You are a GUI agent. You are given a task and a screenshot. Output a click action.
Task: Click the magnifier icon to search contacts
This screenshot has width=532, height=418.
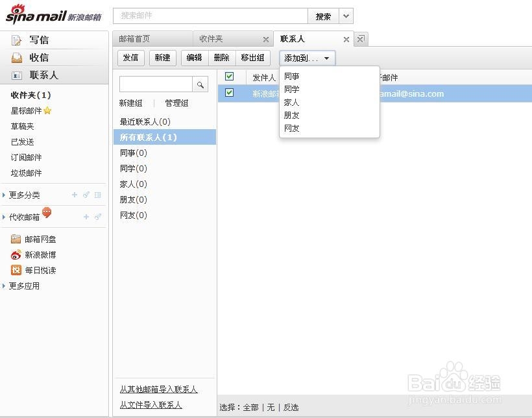click(200, 84)
